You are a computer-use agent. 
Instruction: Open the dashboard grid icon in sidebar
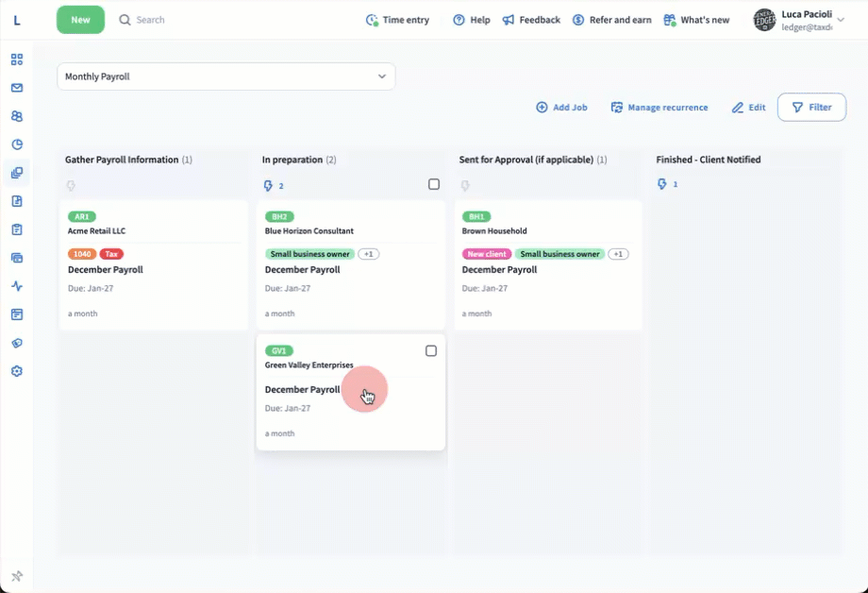pos(17,59)
